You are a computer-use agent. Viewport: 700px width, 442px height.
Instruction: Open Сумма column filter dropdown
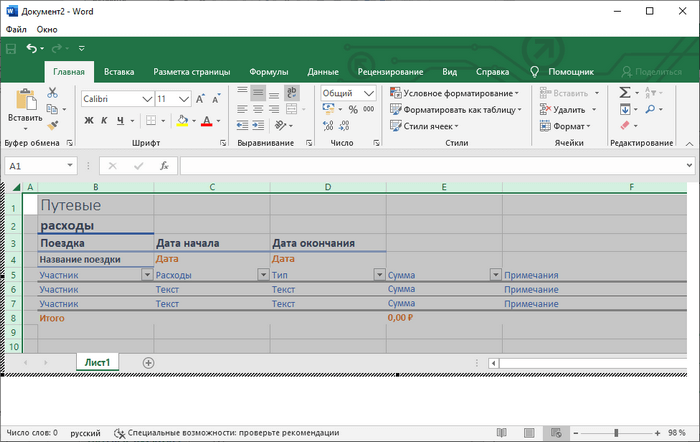click(x=496, y=275)
